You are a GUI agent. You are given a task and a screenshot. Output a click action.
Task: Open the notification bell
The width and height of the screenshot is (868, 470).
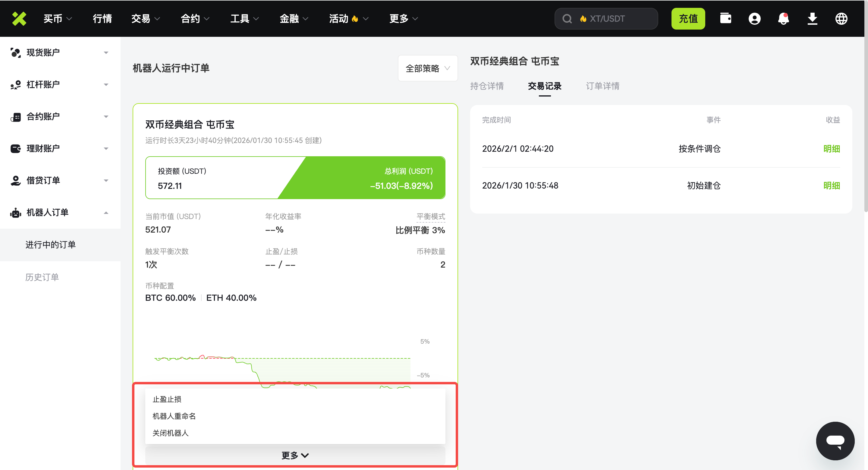(783, 18)
